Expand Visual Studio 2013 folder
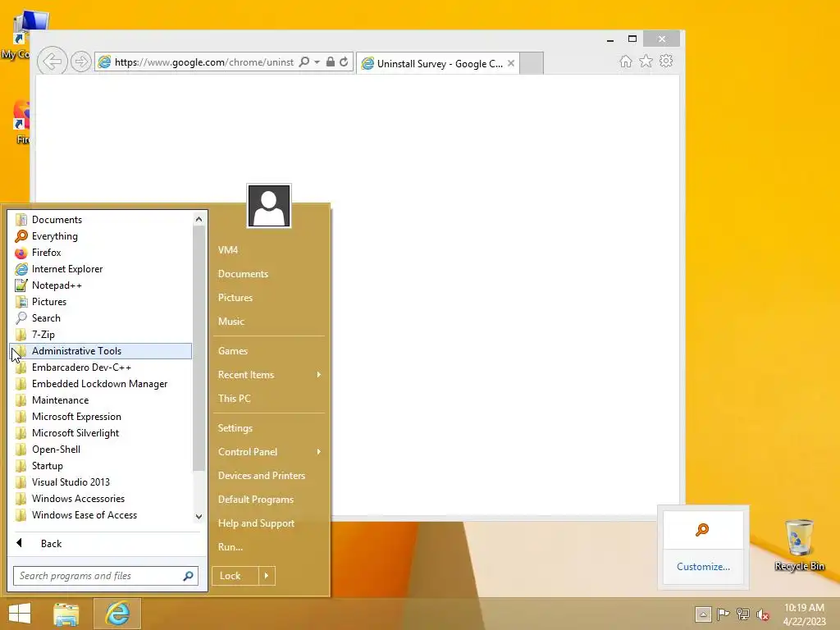Image resolution: width=840 pixels, height=630 pixels. [x=101, y=482]
